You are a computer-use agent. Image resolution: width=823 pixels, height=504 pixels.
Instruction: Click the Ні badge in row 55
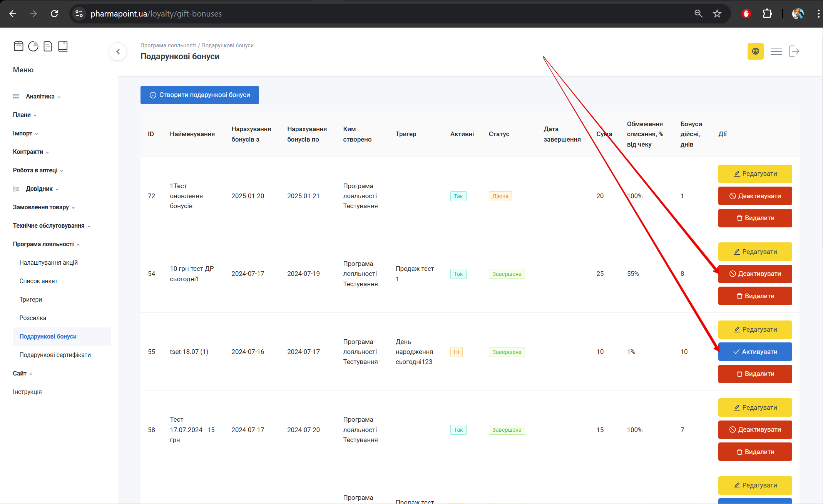456,352
